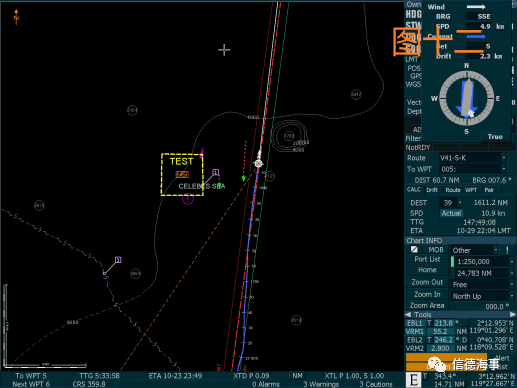Expand the North Up orientation dropdown

pos(512,296)
